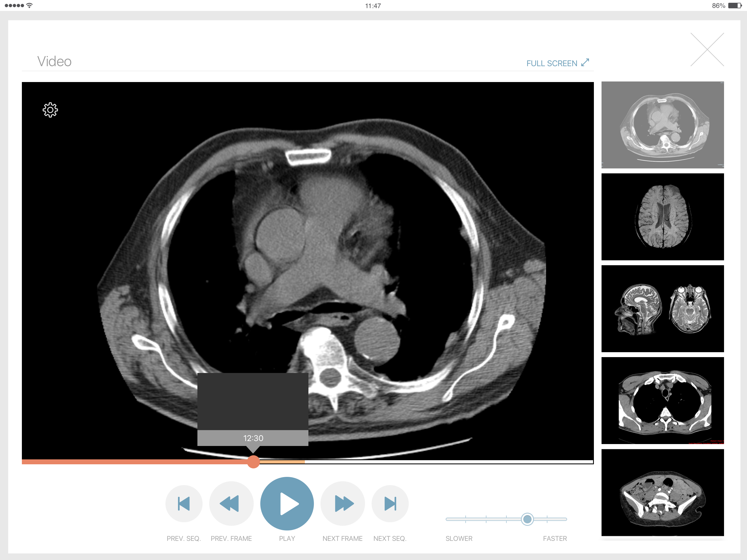Jump to previous sequence
Viewport: 747px width, 560px height.
pos(184,503)
